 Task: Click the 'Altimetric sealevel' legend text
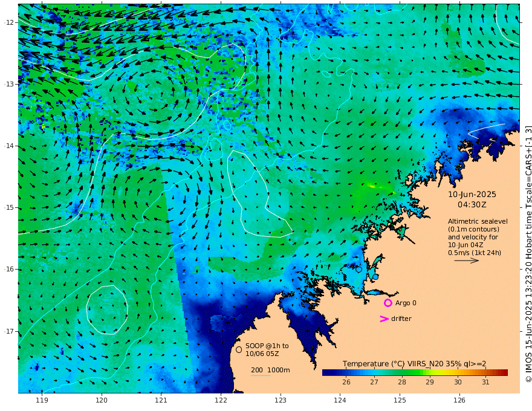point(478,221)
